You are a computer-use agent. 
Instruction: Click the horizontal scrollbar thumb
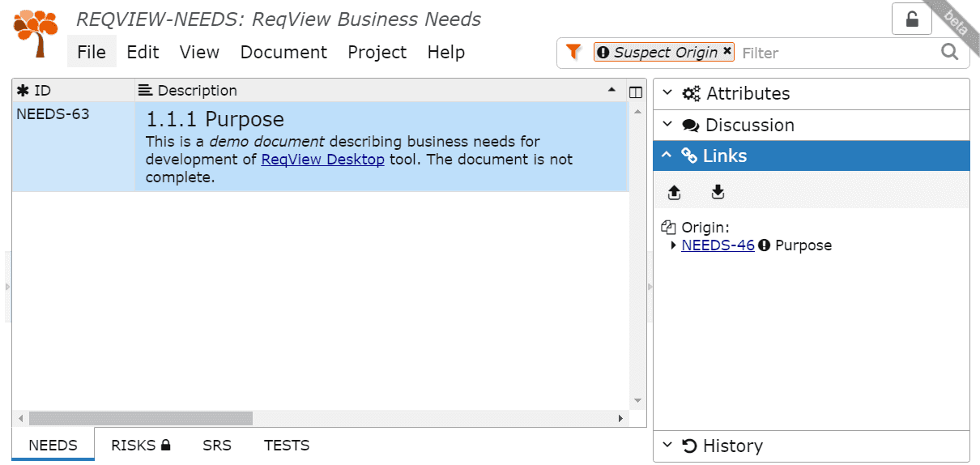[x=141, y=418]
